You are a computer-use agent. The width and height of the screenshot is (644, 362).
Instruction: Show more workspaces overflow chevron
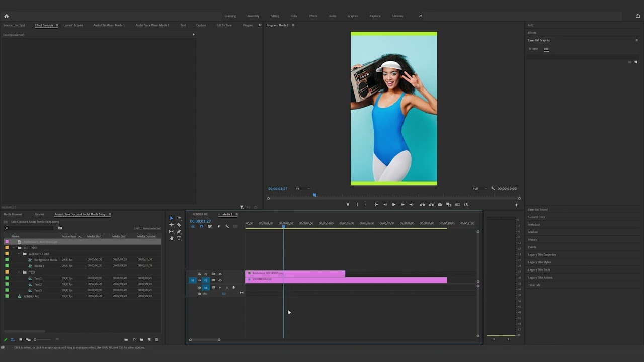(421, 16)
